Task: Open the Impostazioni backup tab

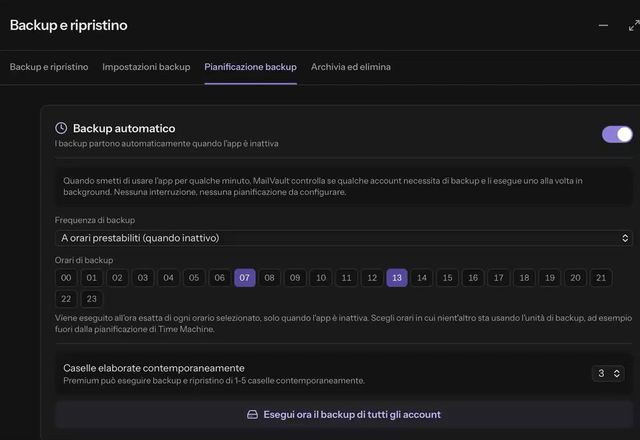Action: coord(146,67)
